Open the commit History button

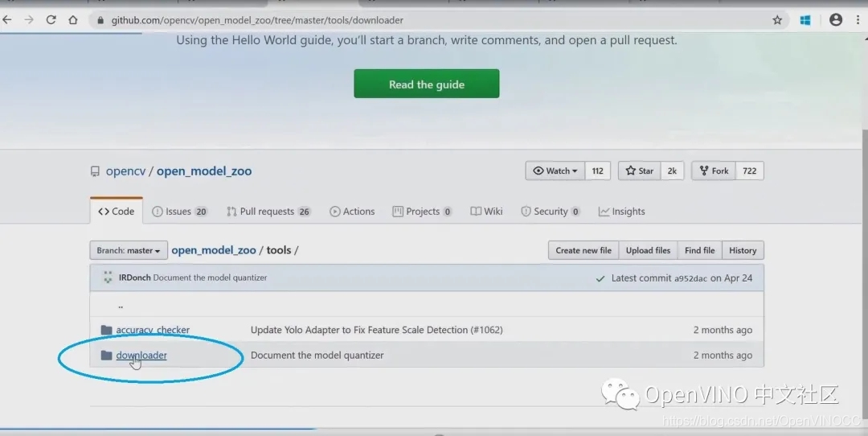(x=743, y=250)
